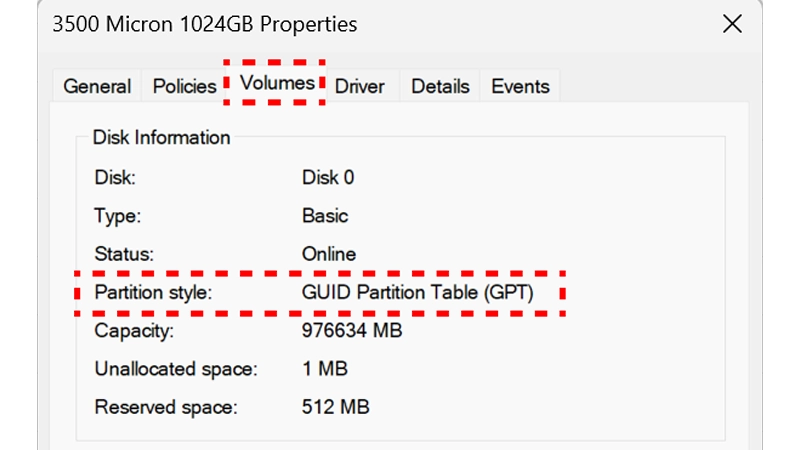800x450 pixels.
Task: Select the 'Basic' type value
Action: coord(325,216)
